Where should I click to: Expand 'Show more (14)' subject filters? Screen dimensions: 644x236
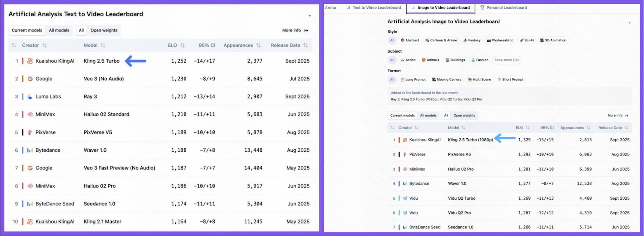pos(507,60)
